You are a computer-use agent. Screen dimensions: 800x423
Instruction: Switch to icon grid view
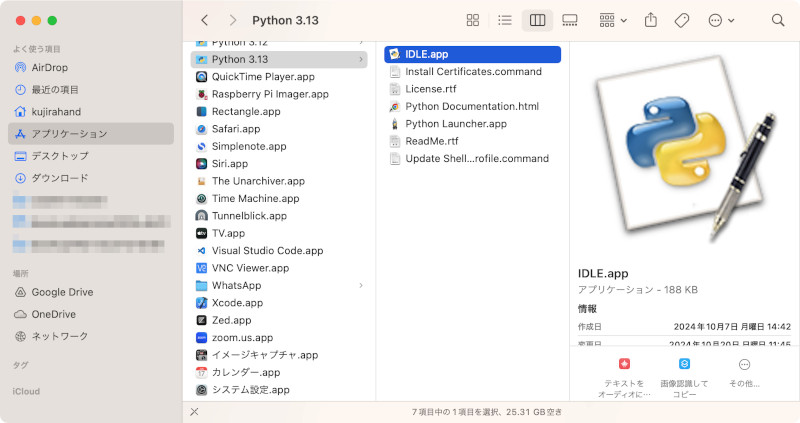473,20
